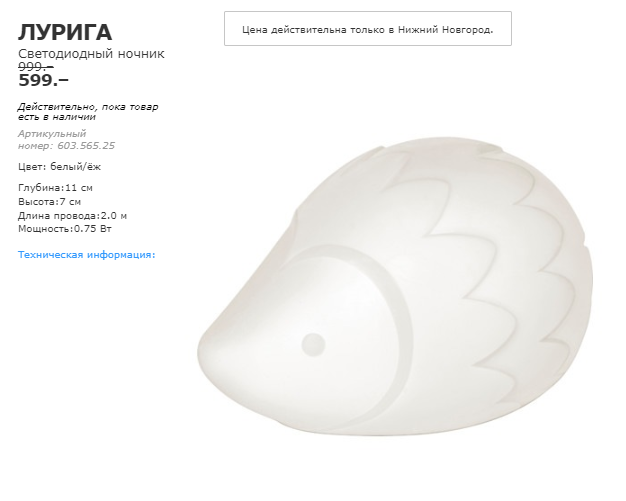The height and width of the screenshot is (501, 626).
Task: Select the sale price 599.–
Action: coord(44,81)
